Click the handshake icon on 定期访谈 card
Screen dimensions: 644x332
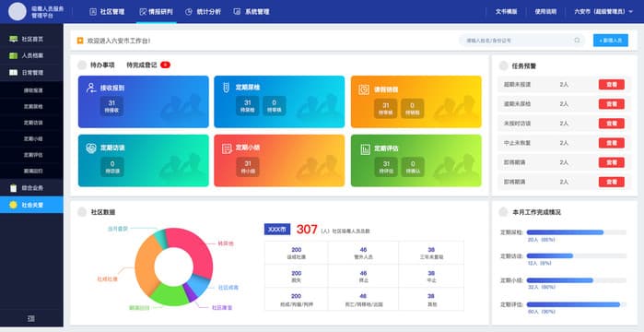coord(91,148)
